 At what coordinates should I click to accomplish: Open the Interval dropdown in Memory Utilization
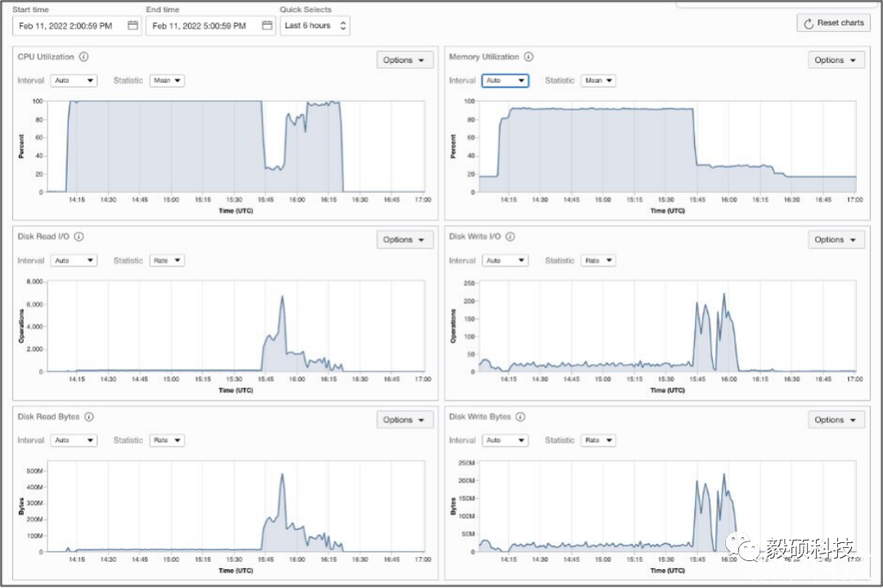coord(505,80)
